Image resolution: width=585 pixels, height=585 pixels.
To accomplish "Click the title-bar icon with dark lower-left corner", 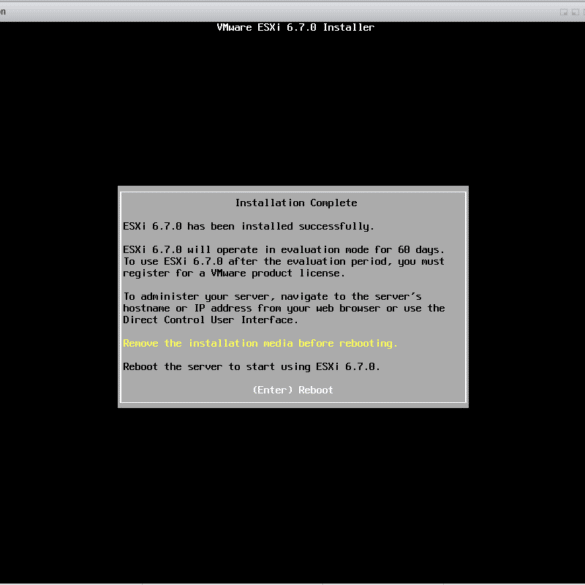I will coord(575,12).
